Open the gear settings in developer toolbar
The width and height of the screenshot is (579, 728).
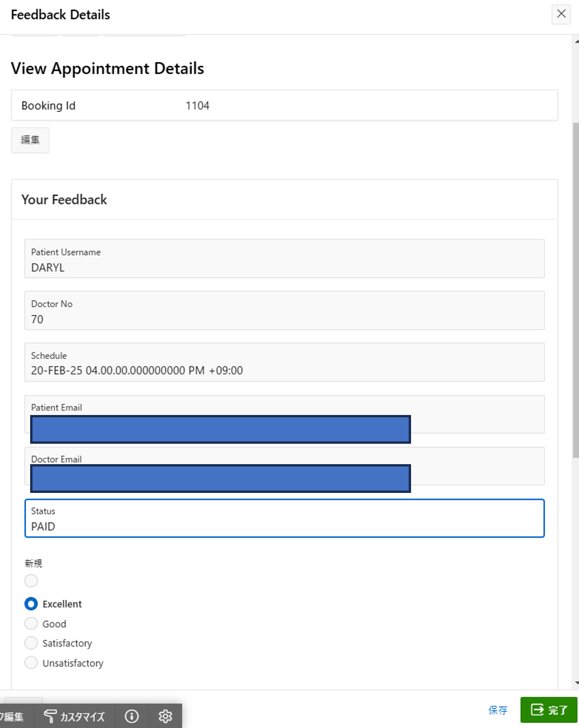(x=165, y=716)
